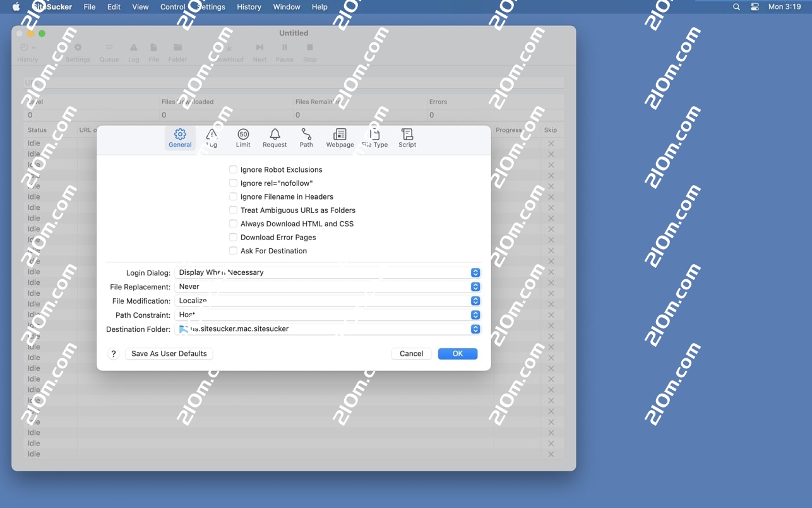Confirm settings with the OK button

457,354
